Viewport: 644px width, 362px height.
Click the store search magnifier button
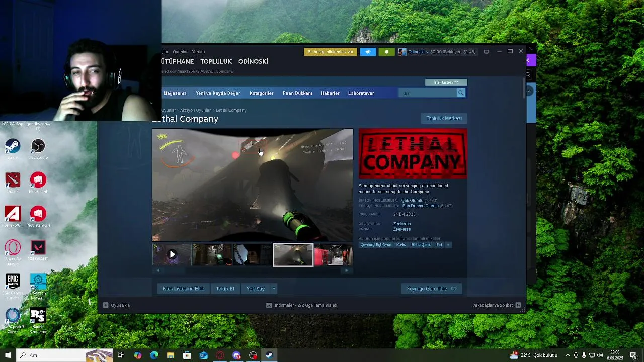click(x=460, y=93)
